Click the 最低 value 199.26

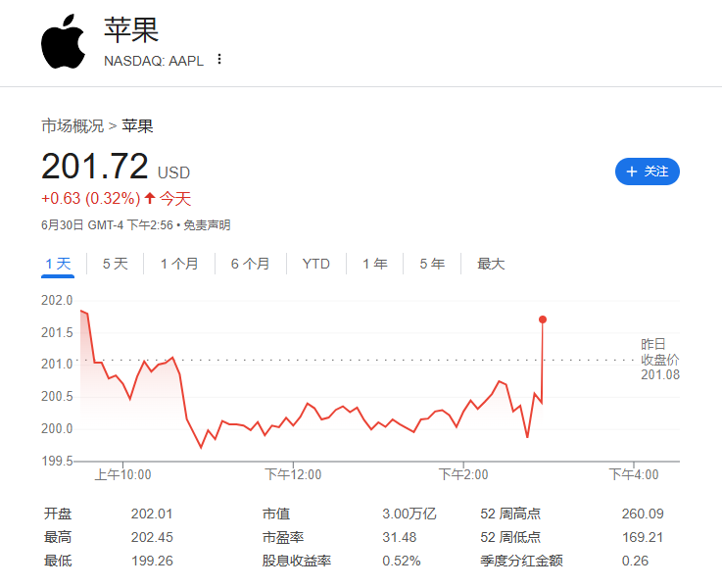(152, 561)
